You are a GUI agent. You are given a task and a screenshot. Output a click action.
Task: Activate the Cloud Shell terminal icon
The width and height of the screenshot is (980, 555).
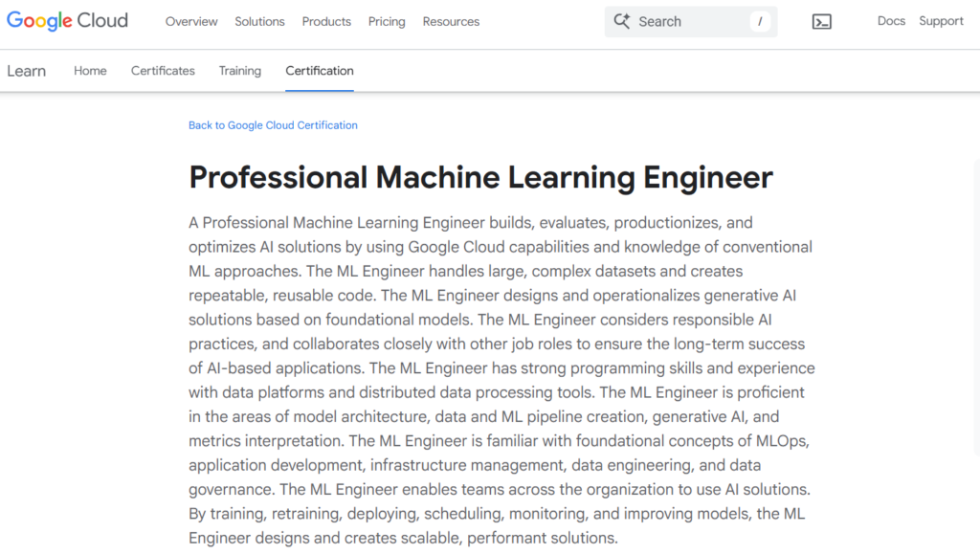[x=821, y=22]
